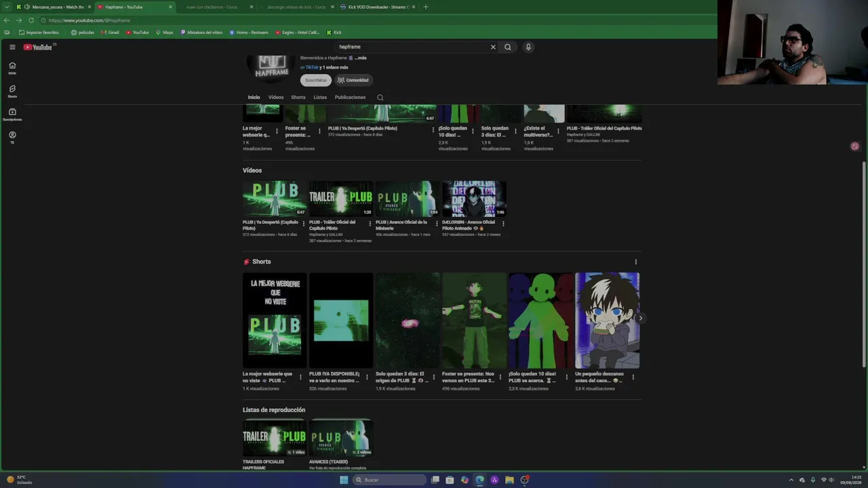The width and height of the screenshot is (868, 488).
Task: Open options for 'PLUB - Tráiler Oficial' video
Action: [x=370, y=224]
